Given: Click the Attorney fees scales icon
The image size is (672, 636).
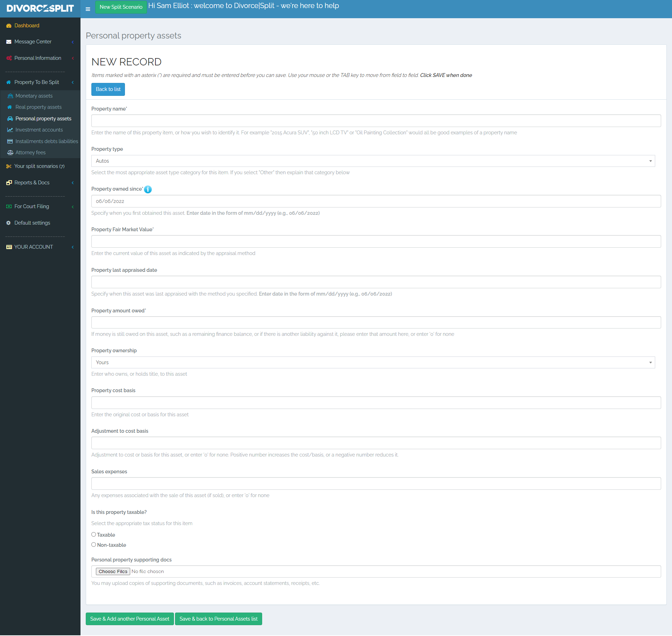Looking at the screenshot, I should (10, 153).
